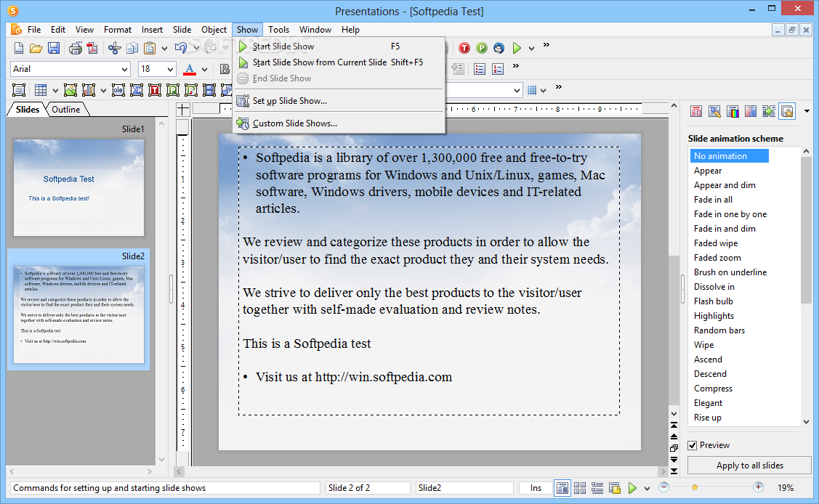
Task: Insert equation frame with Sigma icon
Action: tap(137, 90)
